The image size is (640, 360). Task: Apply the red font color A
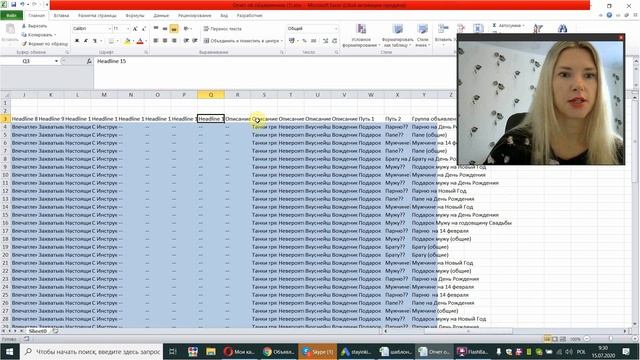140,41
